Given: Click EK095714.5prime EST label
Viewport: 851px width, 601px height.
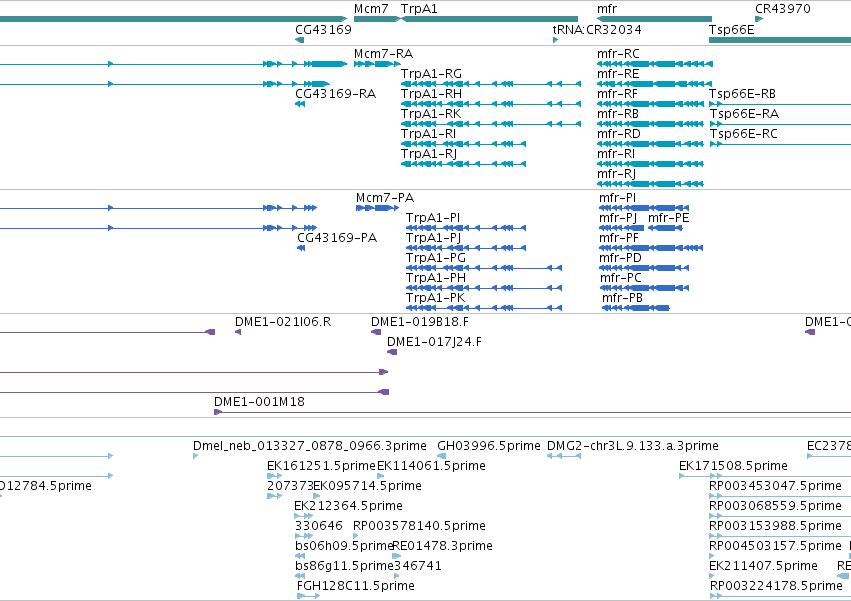Looking at the screenshot, I should 367,486.
